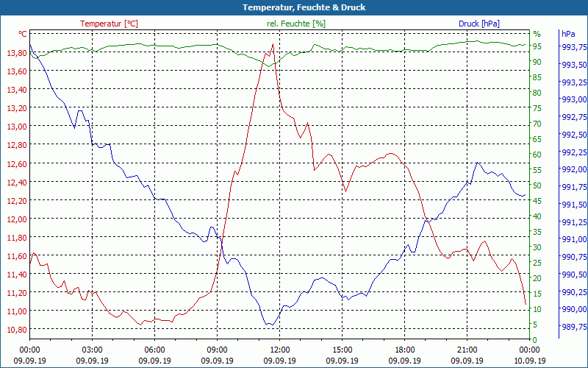Click the 50 humidity axis value
Screen dimensions: 588x368
pyautogui.click(x=537, y=185)
